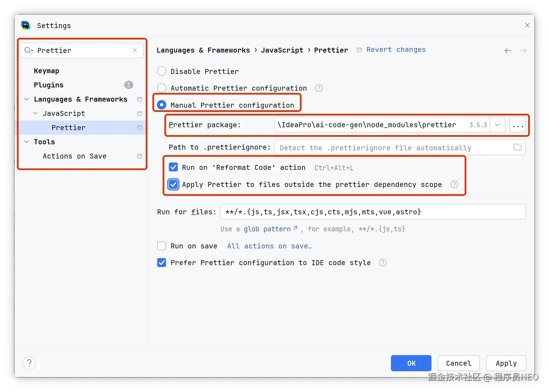This screenshot has width=549, height=392.
Task: Click the back navigation arrow
Action: tap(507, 50)
